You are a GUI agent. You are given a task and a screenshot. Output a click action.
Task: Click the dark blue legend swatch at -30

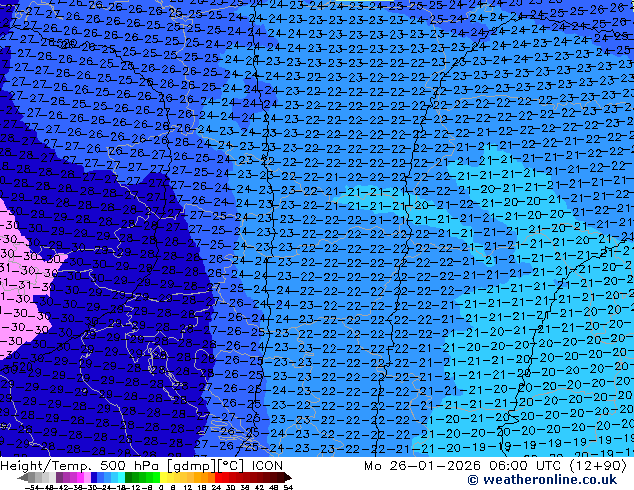(x=94, y=477)
